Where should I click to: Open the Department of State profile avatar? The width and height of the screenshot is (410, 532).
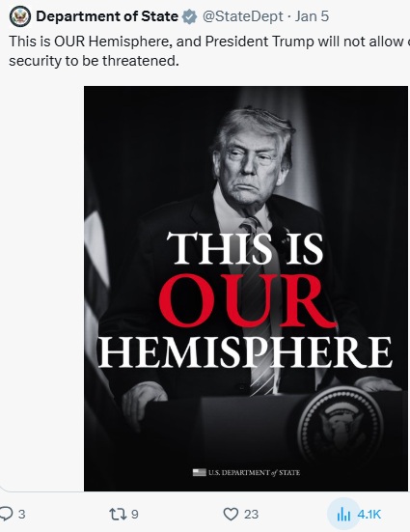(20, 16)
